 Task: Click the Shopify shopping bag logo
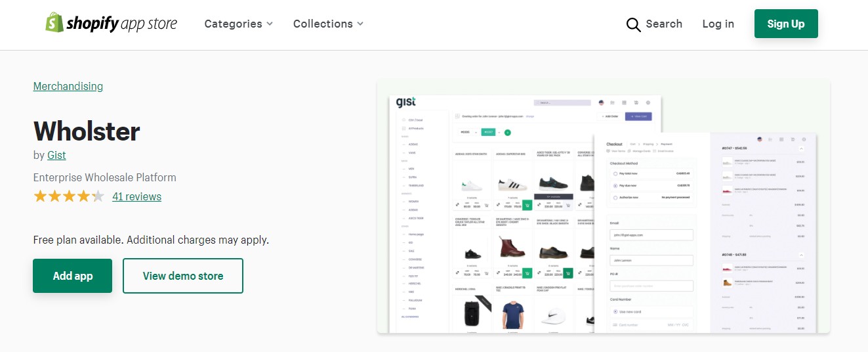click(54, 24)
